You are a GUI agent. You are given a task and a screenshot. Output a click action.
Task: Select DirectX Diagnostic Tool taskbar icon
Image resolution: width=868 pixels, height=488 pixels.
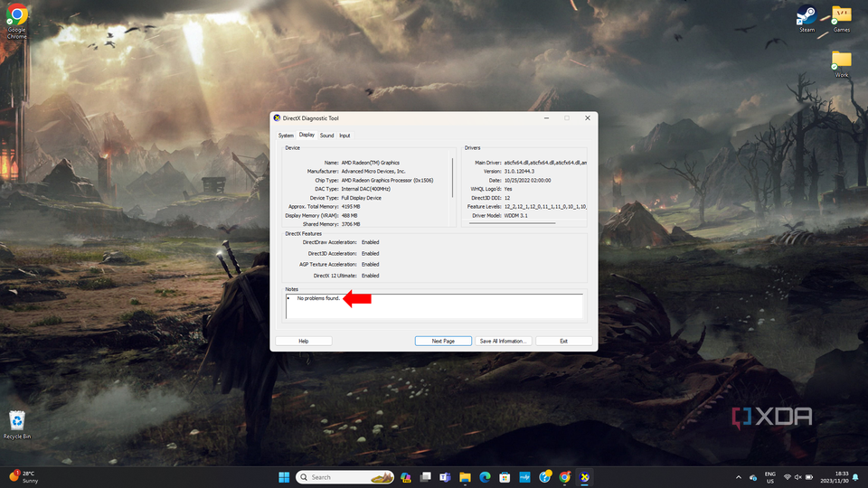[585, 477]
